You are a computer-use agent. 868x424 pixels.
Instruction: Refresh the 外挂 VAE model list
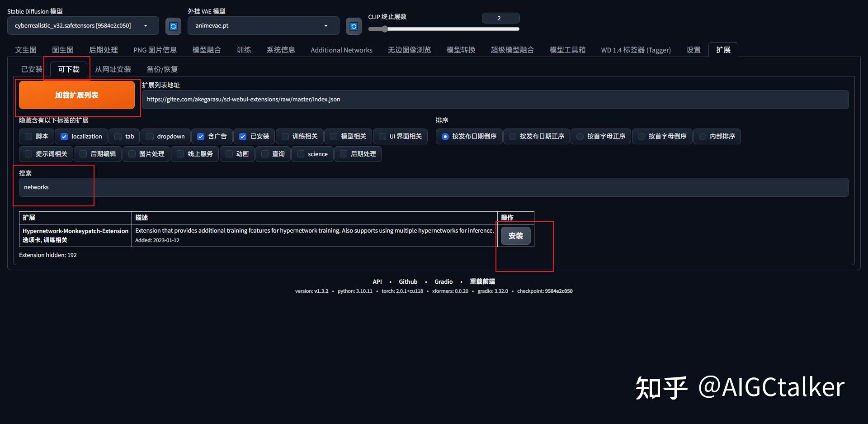click(353, 26)
